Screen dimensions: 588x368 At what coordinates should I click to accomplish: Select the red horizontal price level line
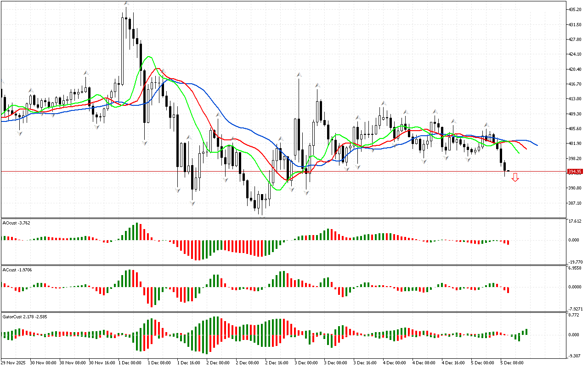tap(276, 171)
